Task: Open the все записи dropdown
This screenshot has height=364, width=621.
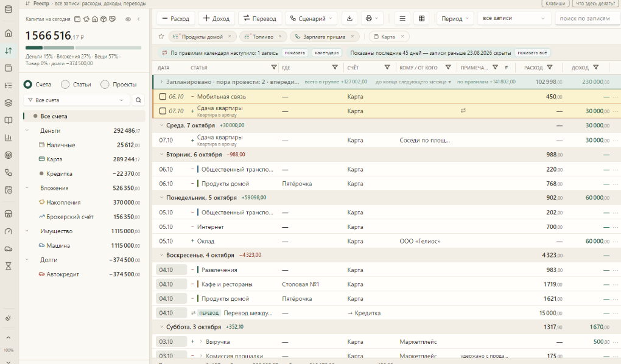Action: tap(514, 18)
